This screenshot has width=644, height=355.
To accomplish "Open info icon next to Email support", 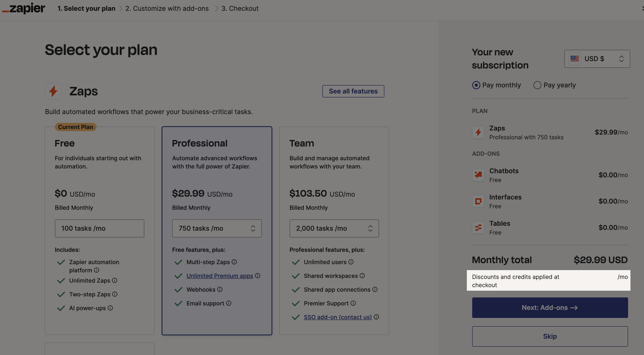I will tap(229, 303).
